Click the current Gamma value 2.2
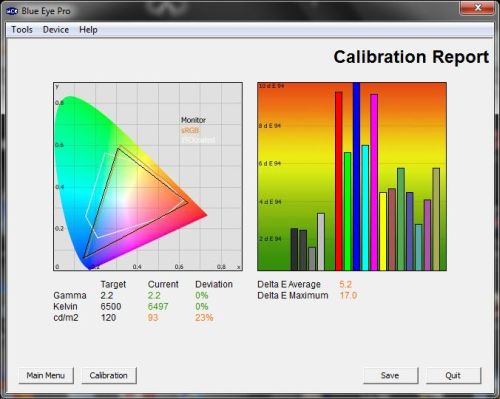The image size is (500, 399). pos(154,295)
